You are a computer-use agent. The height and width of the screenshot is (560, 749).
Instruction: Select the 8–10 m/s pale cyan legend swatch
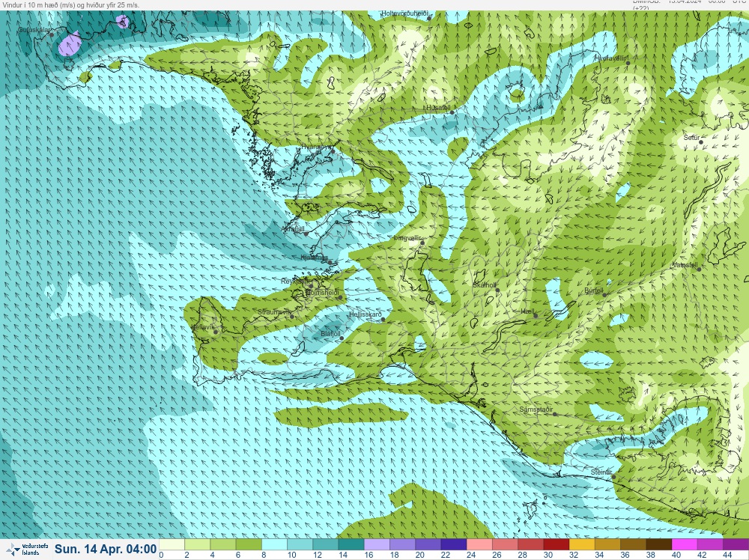(275, 545)
